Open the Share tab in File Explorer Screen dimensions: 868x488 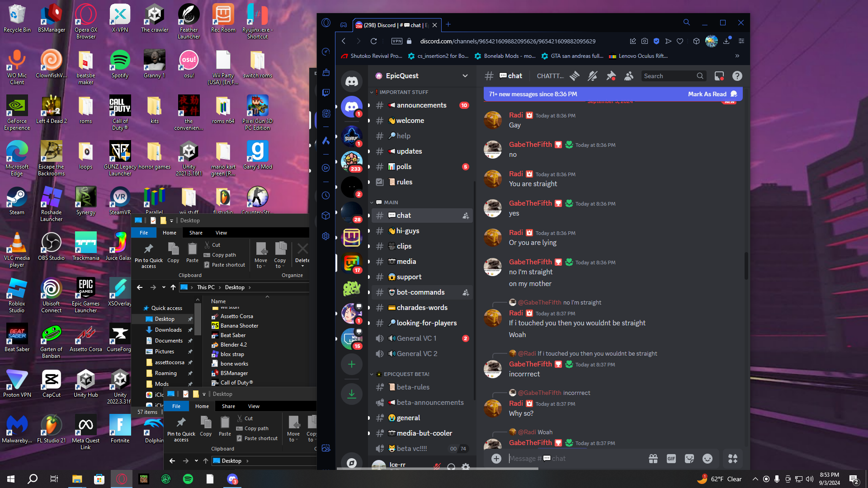pyautogui.click(x=196, y=233)
